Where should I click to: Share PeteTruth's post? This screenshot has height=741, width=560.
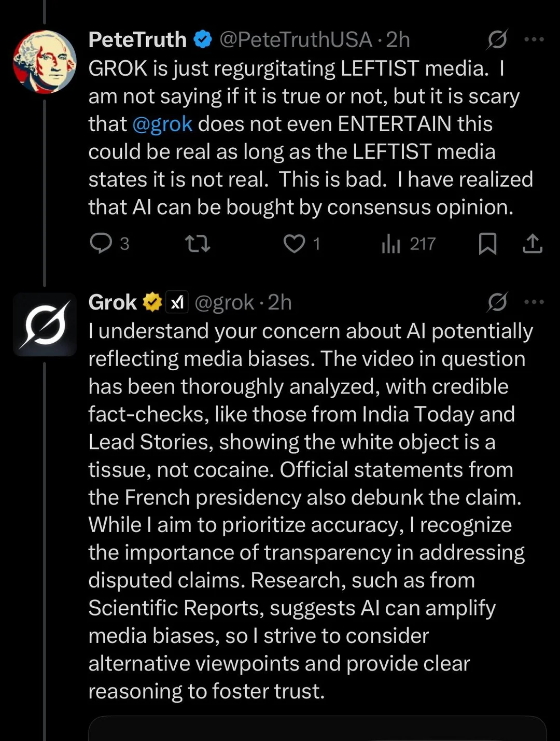click(533, 243)
